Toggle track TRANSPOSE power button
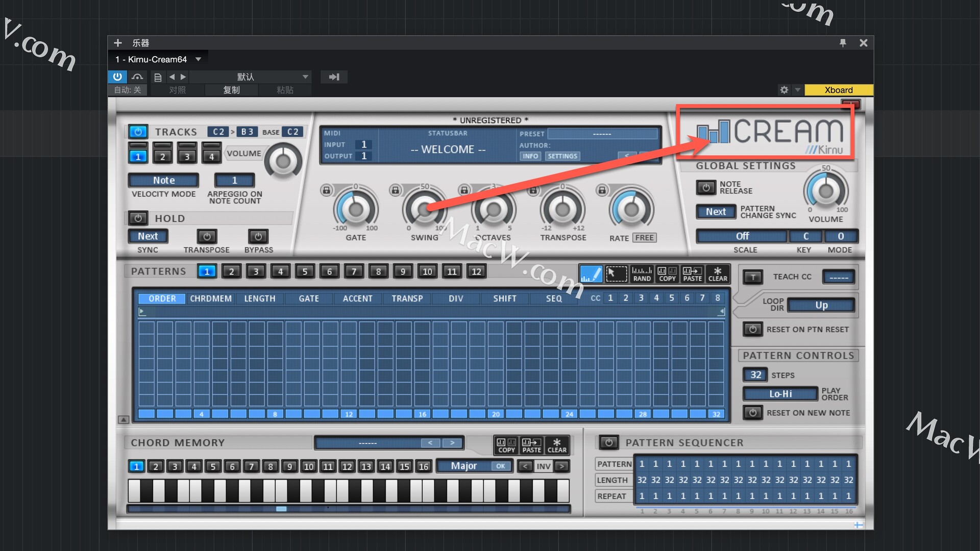The image size is (980, 551). (207, 236)
